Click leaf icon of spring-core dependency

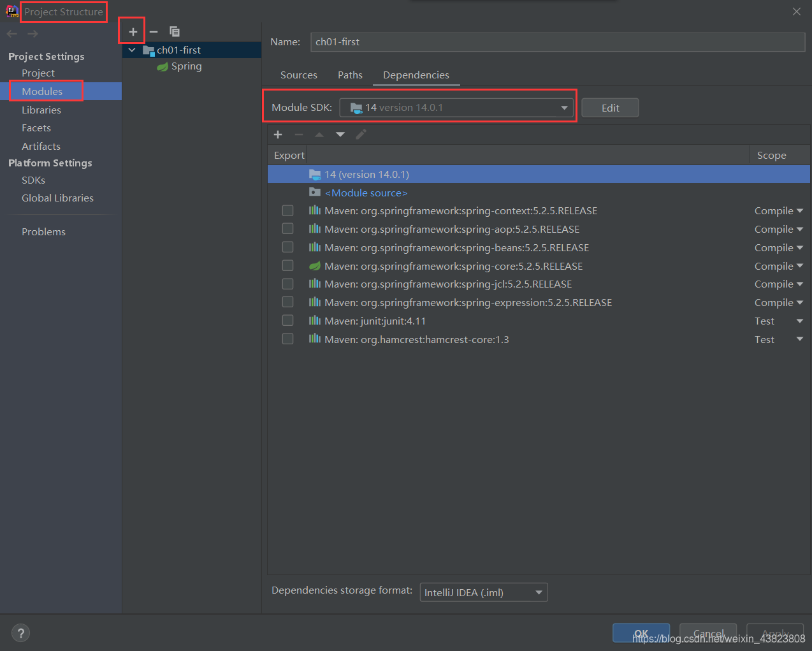click(315, 266)
